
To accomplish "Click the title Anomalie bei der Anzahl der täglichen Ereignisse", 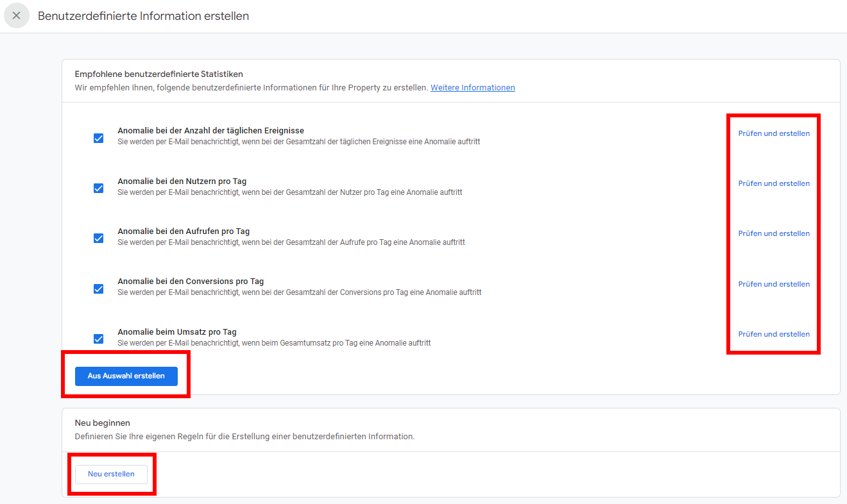I will click(210, 131).
